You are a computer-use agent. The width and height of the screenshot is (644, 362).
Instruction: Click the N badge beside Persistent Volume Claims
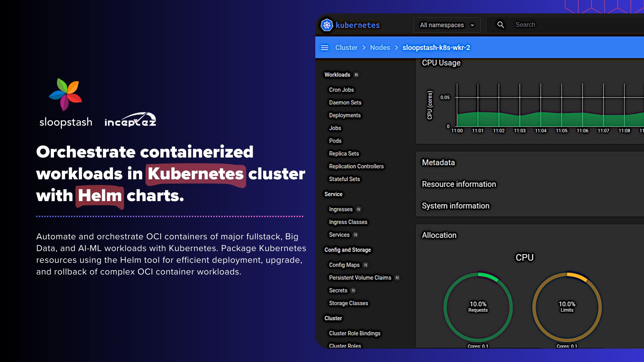pos(397,278)
